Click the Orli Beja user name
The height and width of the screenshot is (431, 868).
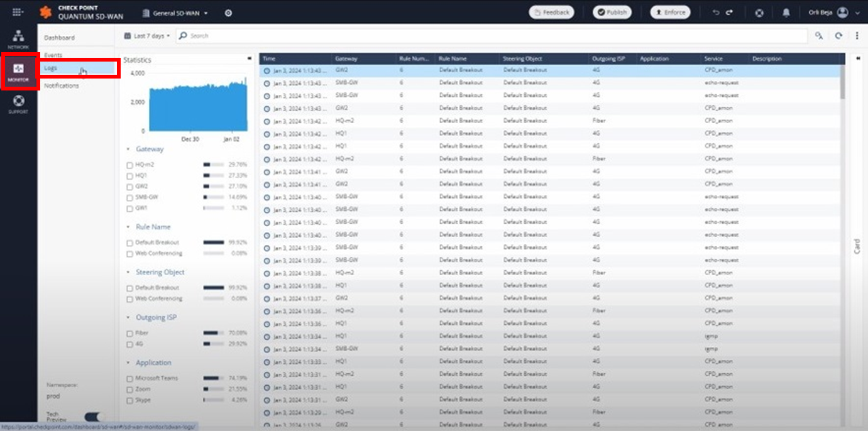point(820,13)
